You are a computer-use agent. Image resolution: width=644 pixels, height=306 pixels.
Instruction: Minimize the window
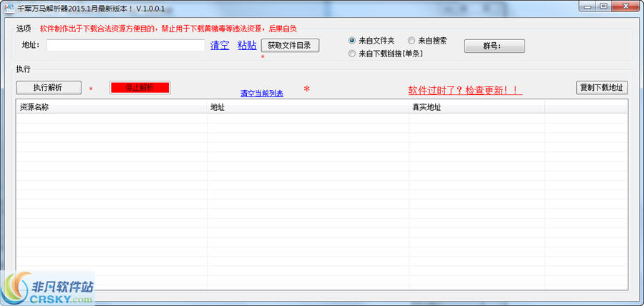[587, 6]
